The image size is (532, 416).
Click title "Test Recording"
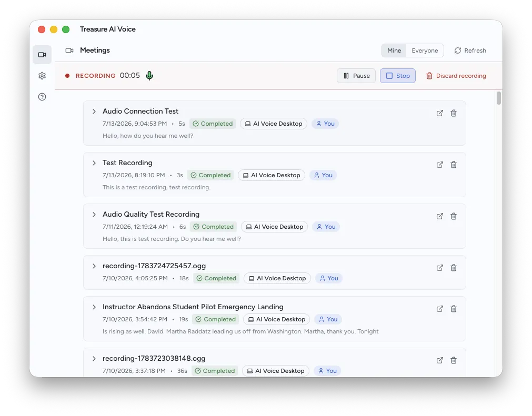click(127, 163)
